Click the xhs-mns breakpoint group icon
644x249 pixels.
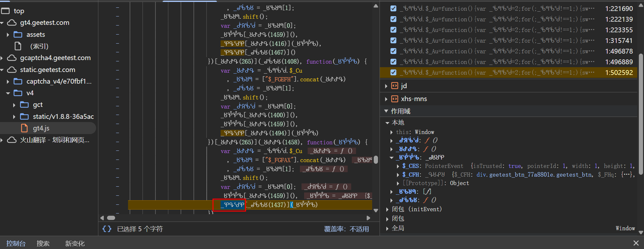[x=395, y=99]
